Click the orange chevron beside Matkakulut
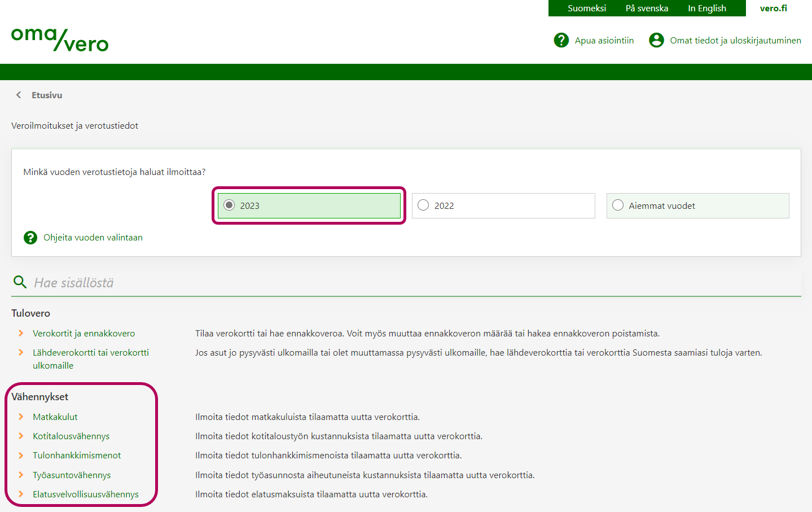Image resolution: width=812 pixels, height=512 pixels. 21,417
